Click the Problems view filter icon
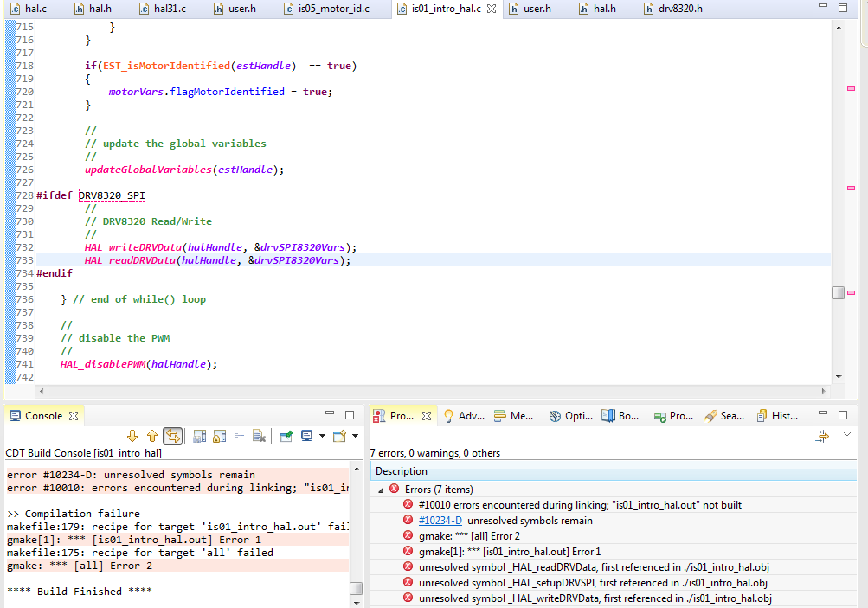 pyautogui.click(x=822, y=437)
